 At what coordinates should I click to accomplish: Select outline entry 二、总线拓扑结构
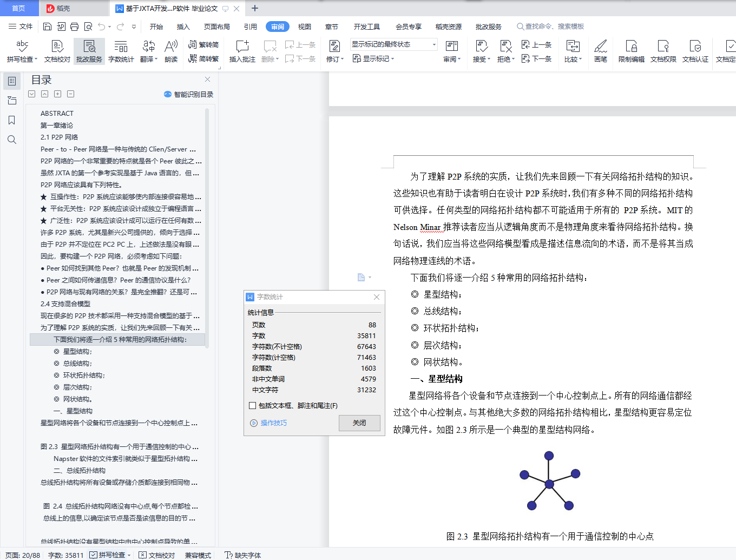(x=80, y=471)
